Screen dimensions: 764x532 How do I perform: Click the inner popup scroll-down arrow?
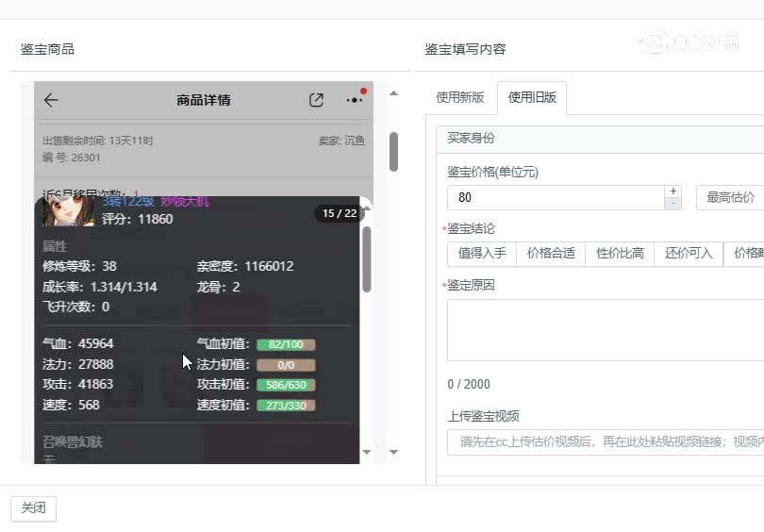coord(367,452)
